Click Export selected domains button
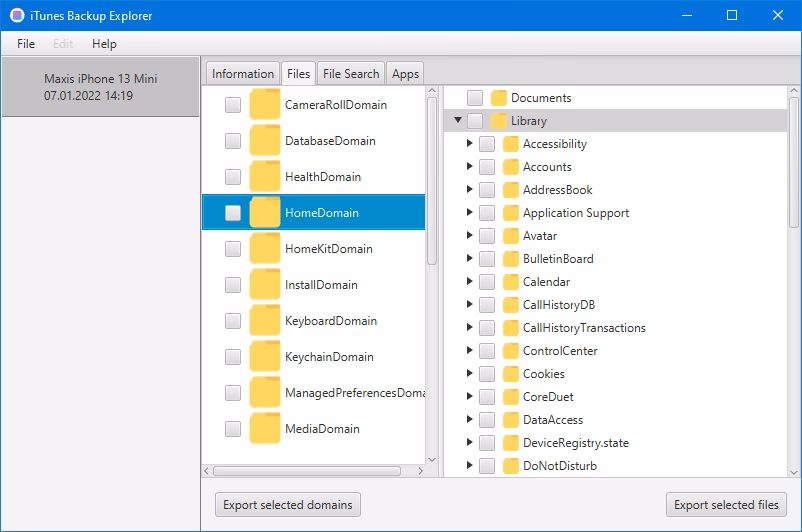The image size is (802, 532). coord(288,505)
